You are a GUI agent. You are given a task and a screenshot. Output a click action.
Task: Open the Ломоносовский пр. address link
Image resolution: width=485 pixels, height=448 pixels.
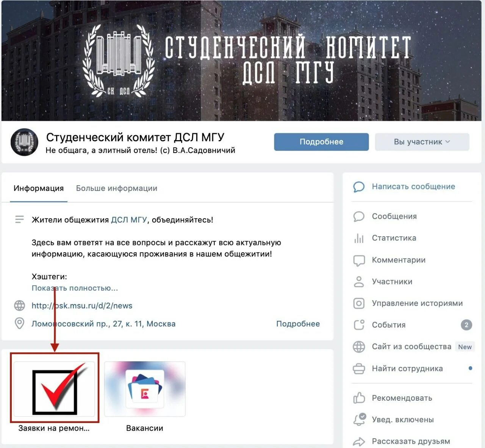pyautogui.click(x=103, y=324)
